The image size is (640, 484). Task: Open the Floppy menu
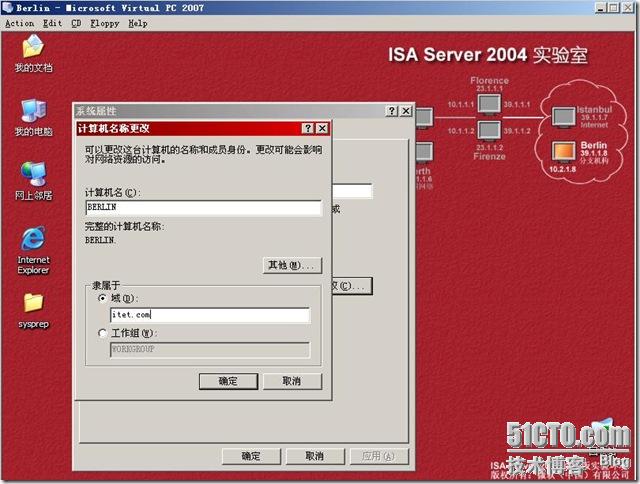[105, 24]
